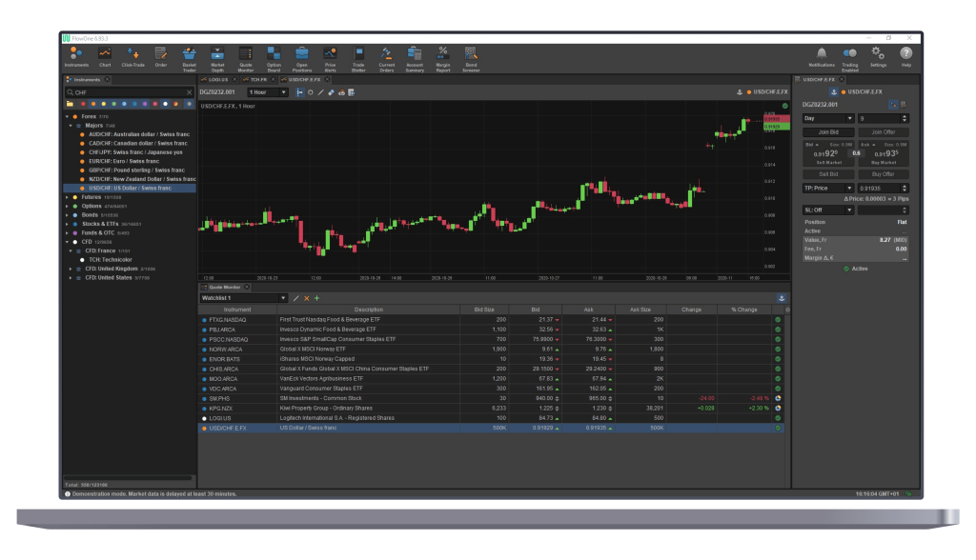The height and width of the screenshot is (560, 976).
Task: Open the Instruments tool in the toolbar
Action: pos(76,57)
